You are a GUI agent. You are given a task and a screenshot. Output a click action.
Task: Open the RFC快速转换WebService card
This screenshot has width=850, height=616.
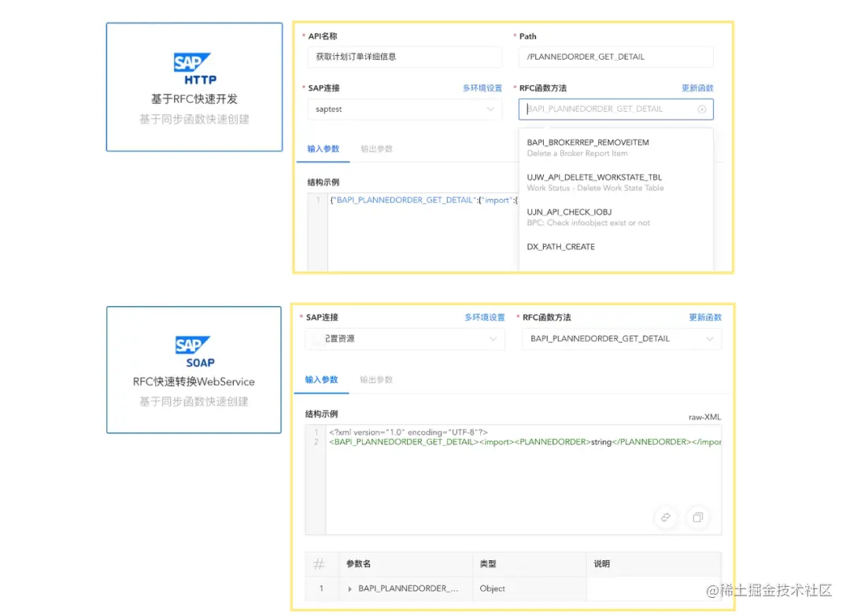[x=194, y=368]
